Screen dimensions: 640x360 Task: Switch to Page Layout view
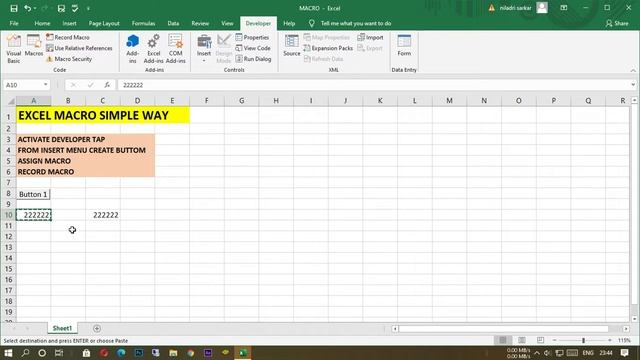click(x=522, y=340)
